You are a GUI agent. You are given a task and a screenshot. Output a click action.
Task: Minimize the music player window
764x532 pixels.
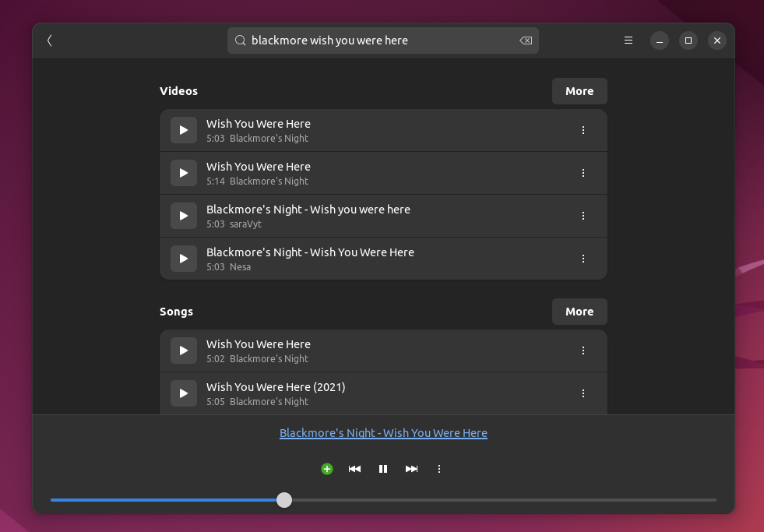(660, 41)
